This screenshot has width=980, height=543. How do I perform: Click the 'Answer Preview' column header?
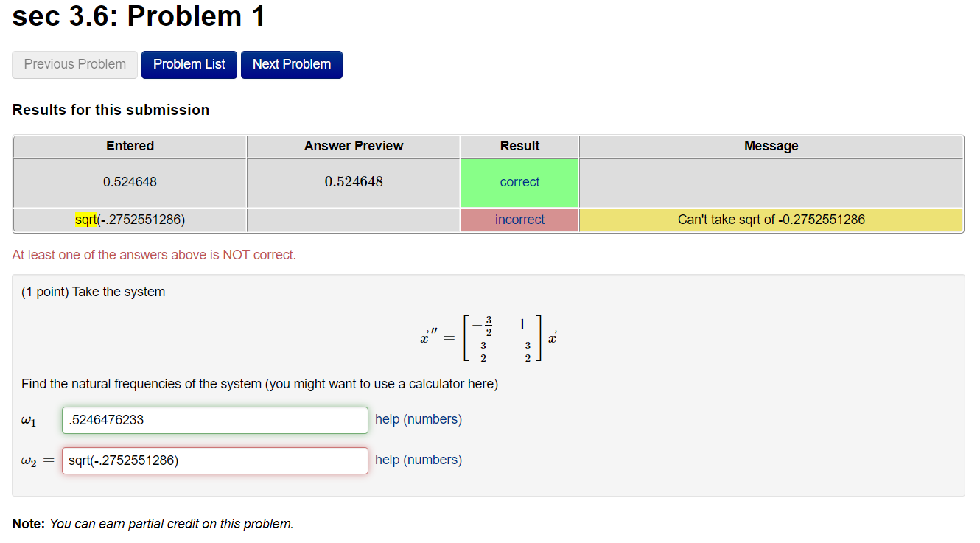[x=354, y=146]
